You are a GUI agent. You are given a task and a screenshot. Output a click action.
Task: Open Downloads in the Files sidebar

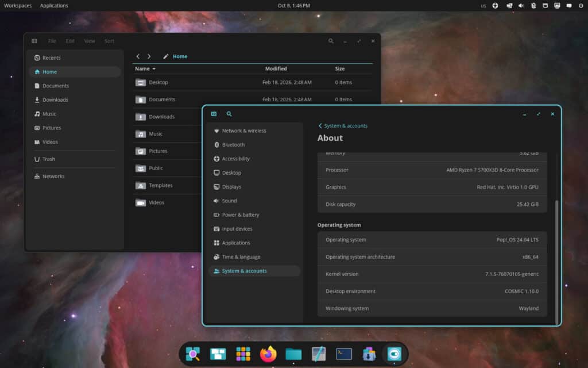(75, 100)
